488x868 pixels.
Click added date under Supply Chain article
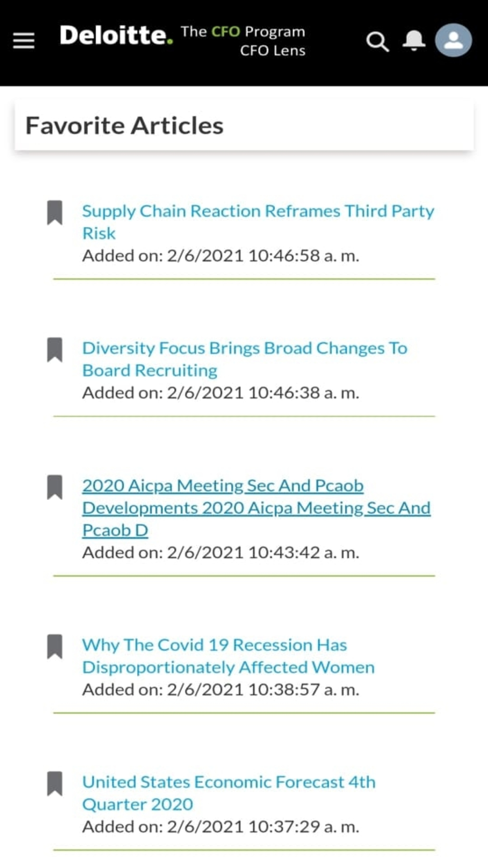point(221,256)
